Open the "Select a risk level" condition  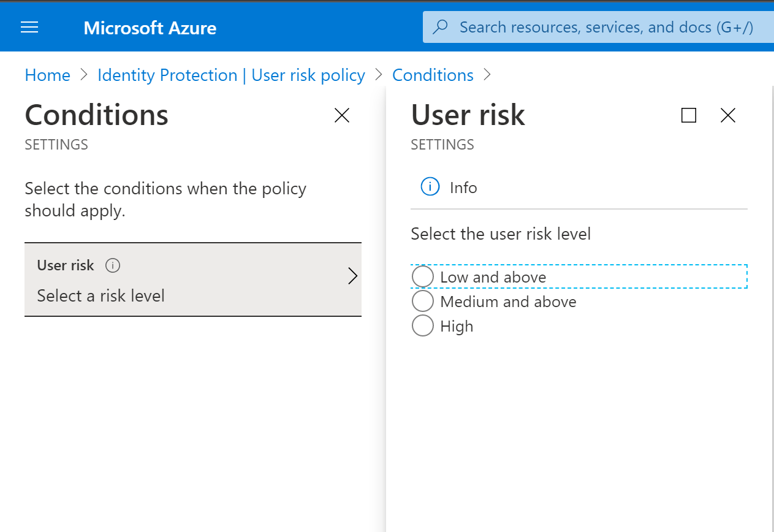(x=101, y=296)
